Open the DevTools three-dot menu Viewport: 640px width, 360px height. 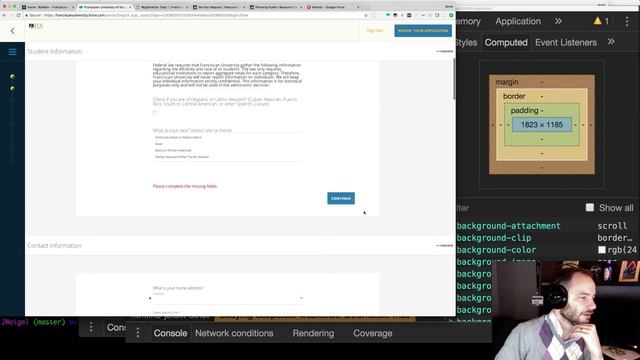(627, 21)
